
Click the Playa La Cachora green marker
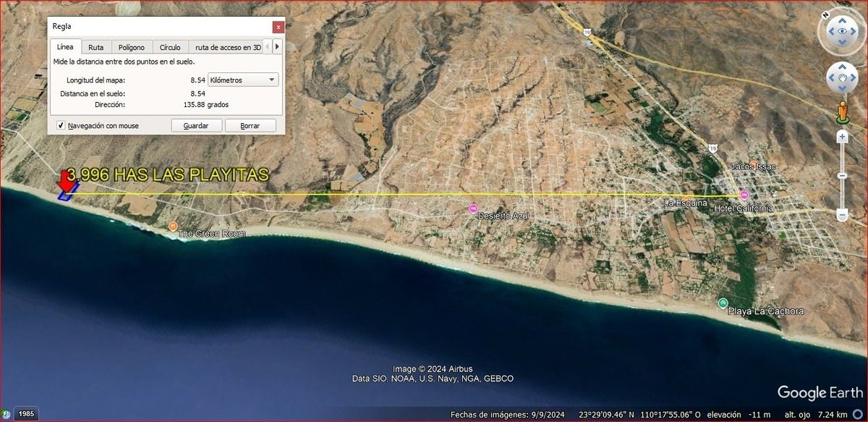tap(722, 303)
